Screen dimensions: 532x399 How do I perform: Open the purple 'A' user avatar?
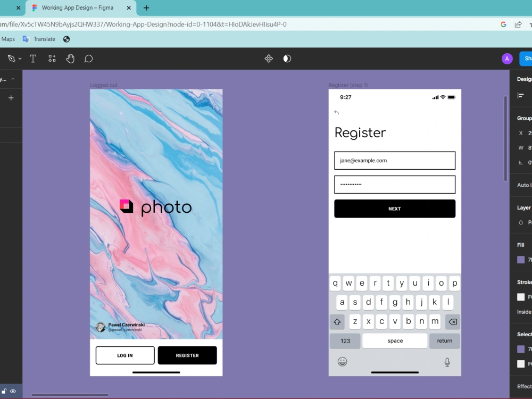click(x=507, y=59)
